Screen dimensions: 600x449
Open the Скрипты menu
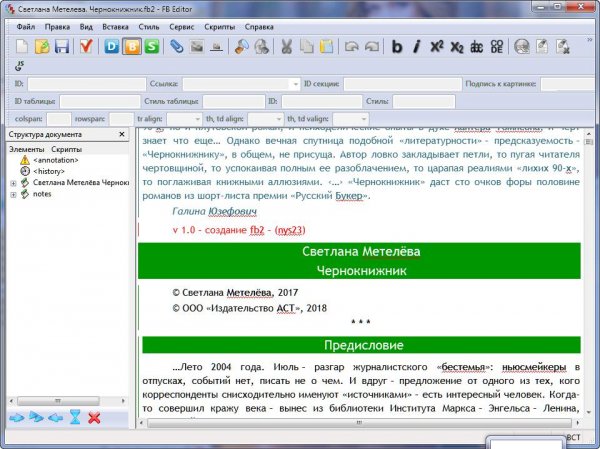click(220, 27)
